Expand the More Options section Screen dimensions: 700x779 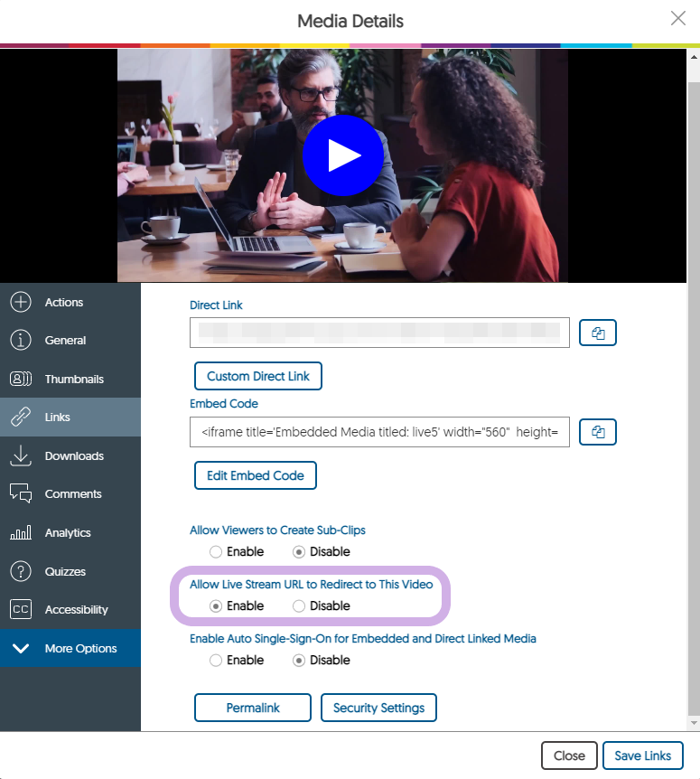click(x=70, y=649)
